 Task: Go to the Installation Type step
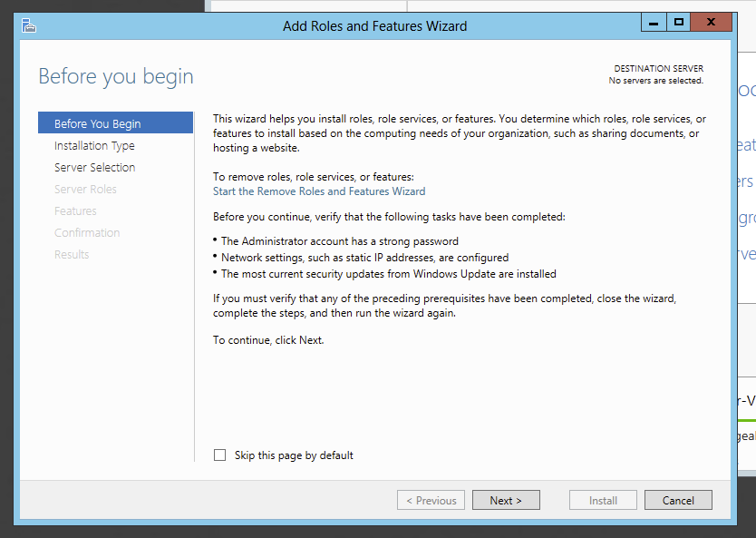point(94,146)
